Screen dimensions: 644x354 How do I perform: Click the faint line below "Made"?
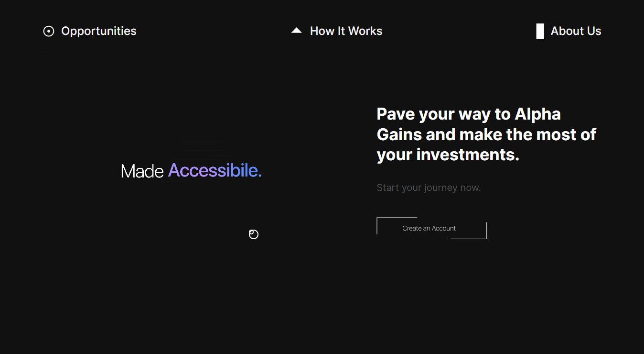pyautogui.click(x=173, y=183)
